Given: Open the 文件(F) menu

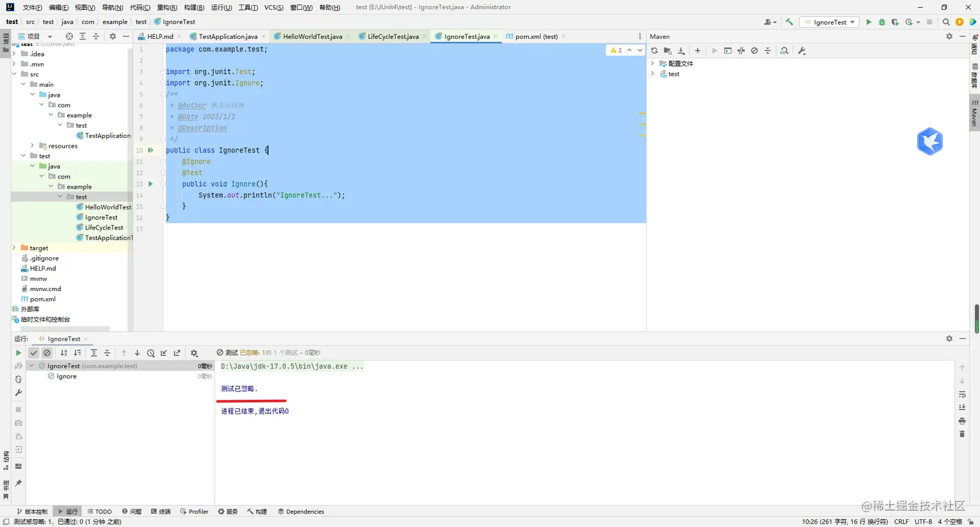Looking at the screenshot, I should click(32, 7).
